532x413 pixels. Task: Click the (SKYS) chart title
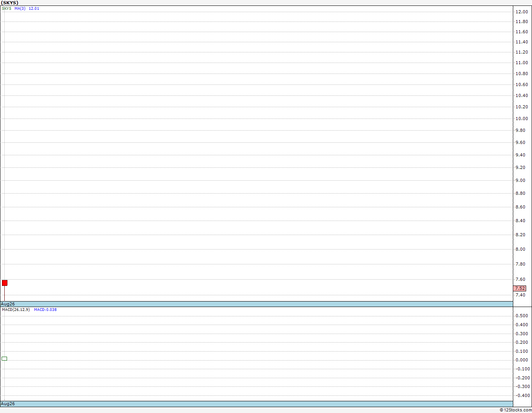[x=9, y=3]
